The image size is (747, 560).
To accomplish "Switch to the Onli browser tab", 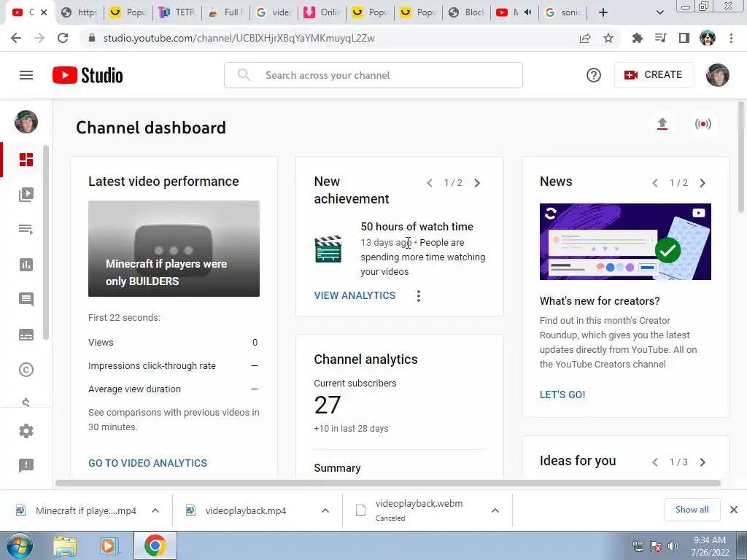I will (x=322, y=12).
